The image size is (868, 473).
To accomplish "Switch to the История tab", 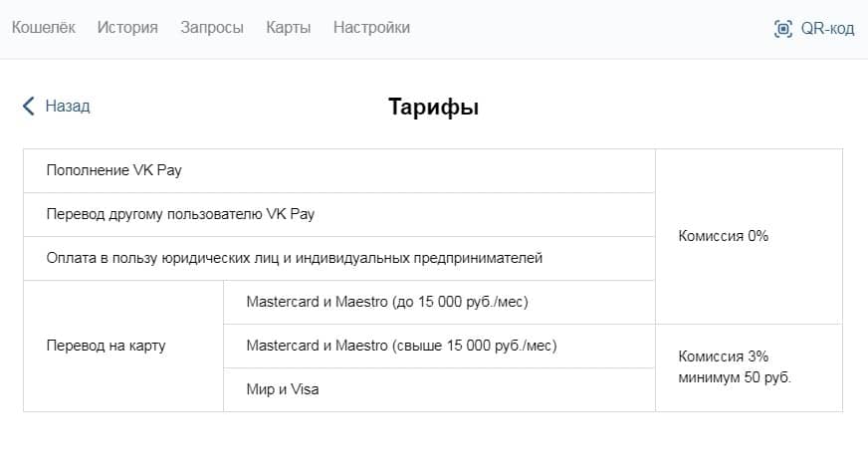I will (127, 27).
